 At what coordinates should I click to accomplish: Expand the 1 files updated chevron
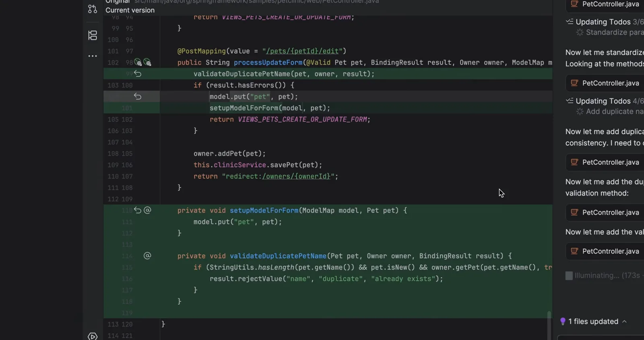625,321
